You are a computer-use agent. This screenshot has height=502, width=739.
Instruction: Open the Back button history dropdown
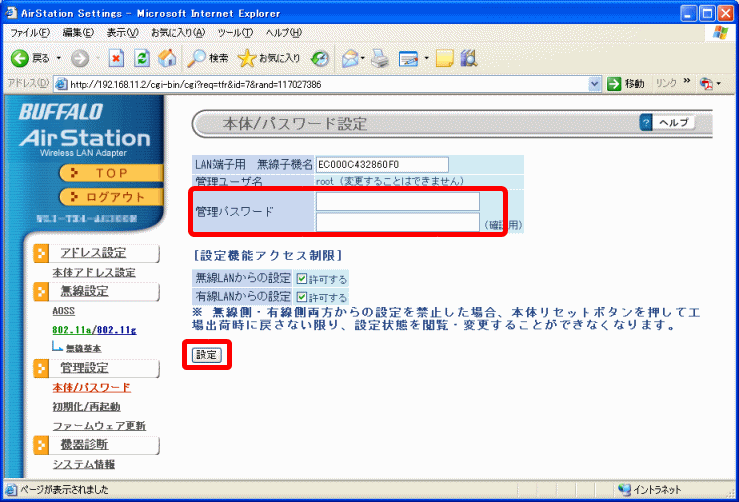[x=59, y=58]
